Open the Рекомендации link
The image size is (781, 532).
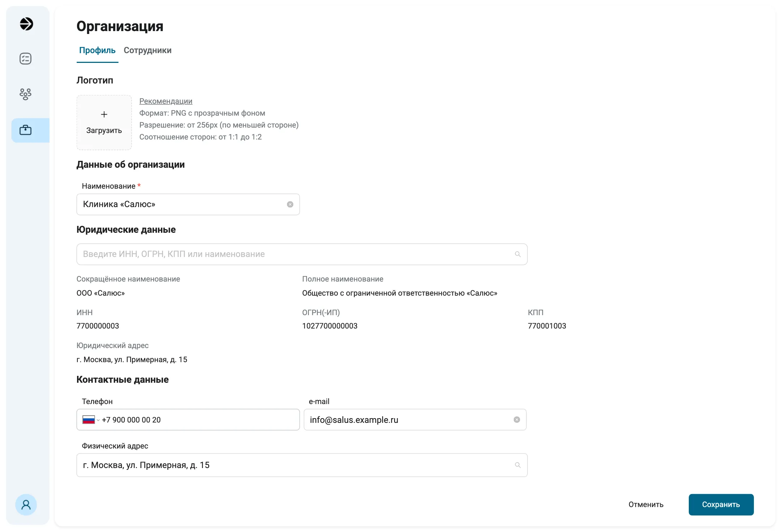click(x=166, y=101)
